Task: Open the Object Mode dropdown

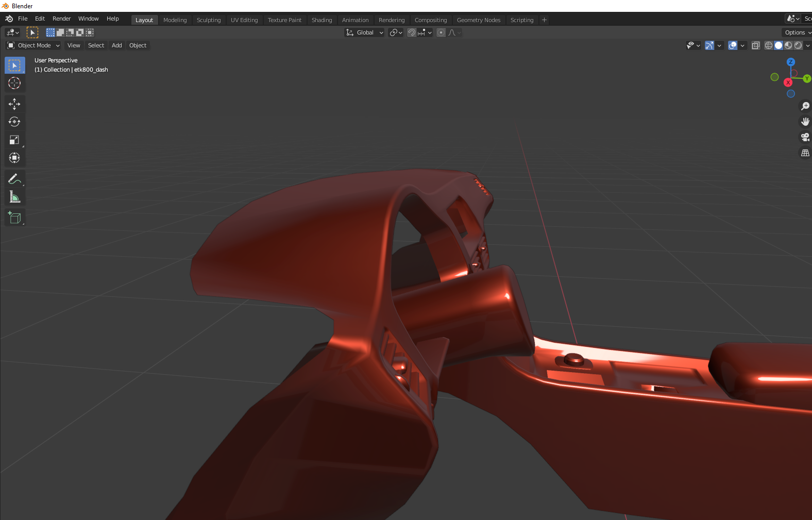Action: coord(33,45)
